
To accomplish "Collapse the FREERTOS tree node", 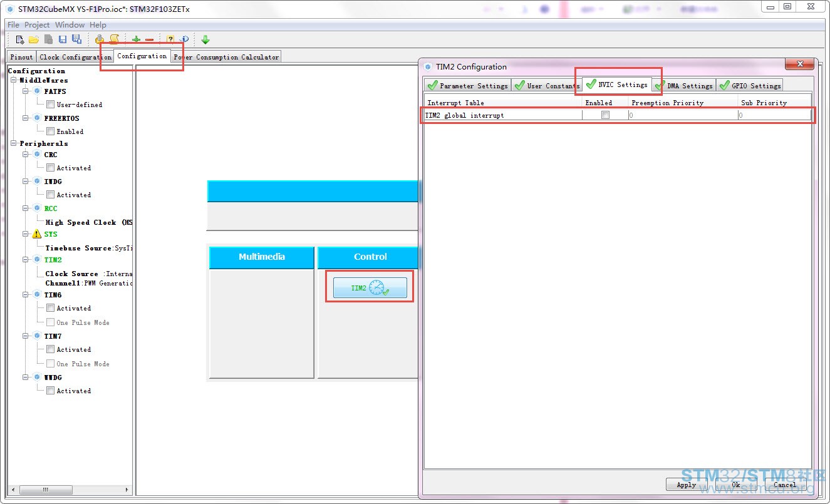I will [x=26, y=118].
